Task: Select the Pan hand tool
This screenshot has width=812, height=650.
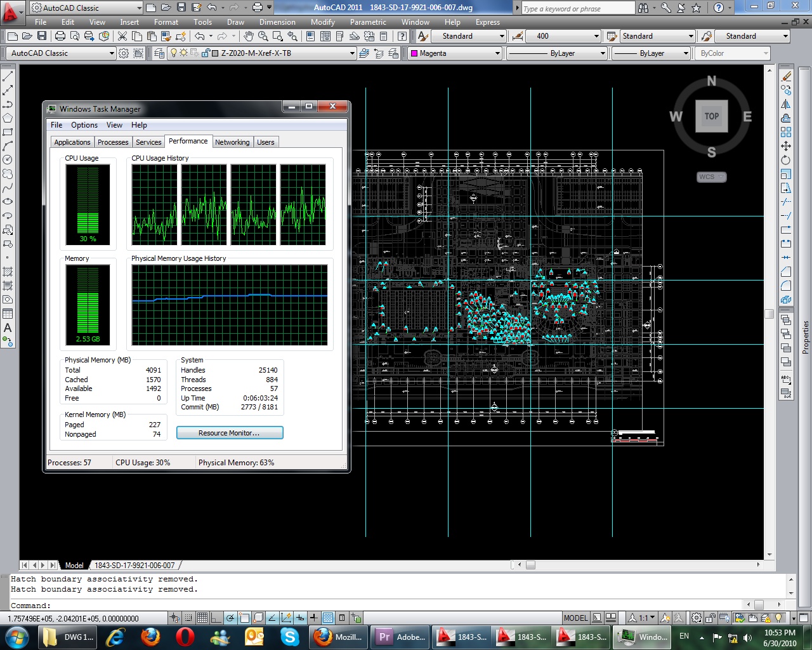Action: 249,36
